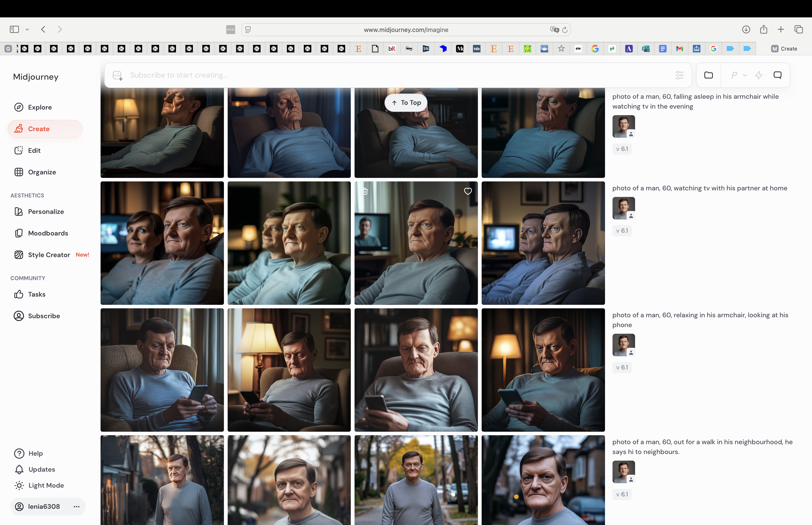The image size is (812, 525).
Task: Open the Safari downloads icon
Action: [746, 29]
